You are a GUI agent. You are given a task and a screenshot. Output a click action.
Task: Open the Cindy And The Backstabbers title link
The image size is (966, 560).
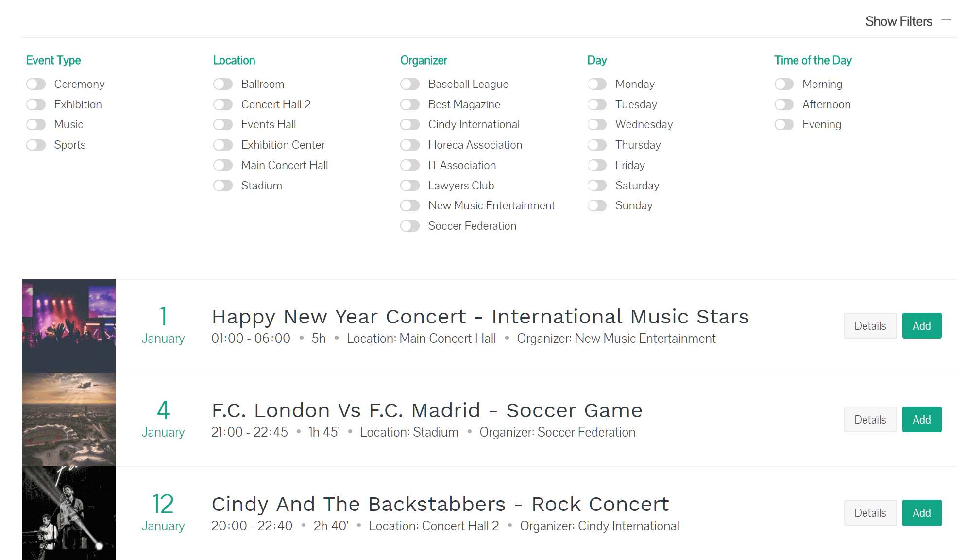[440, 504]
